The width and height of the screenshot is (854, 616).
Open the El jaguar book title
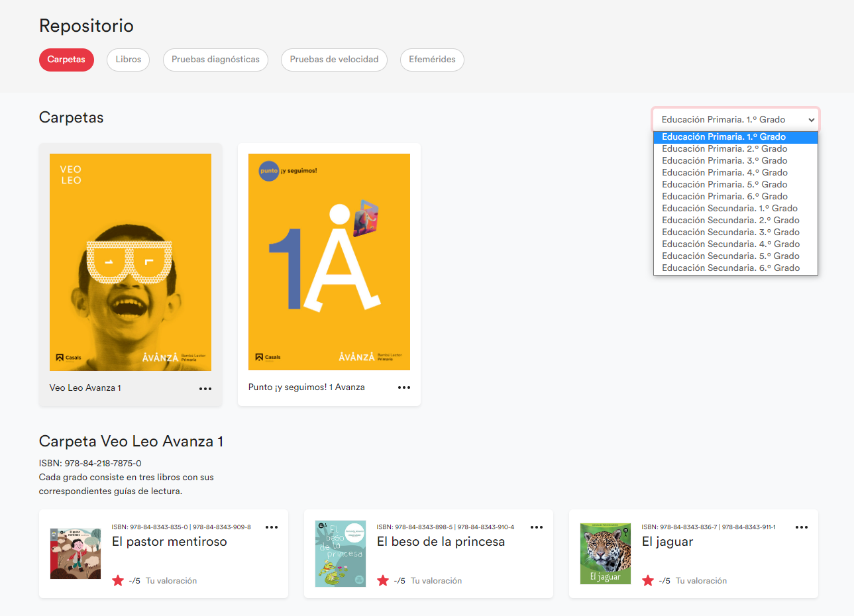coord(667,542)
